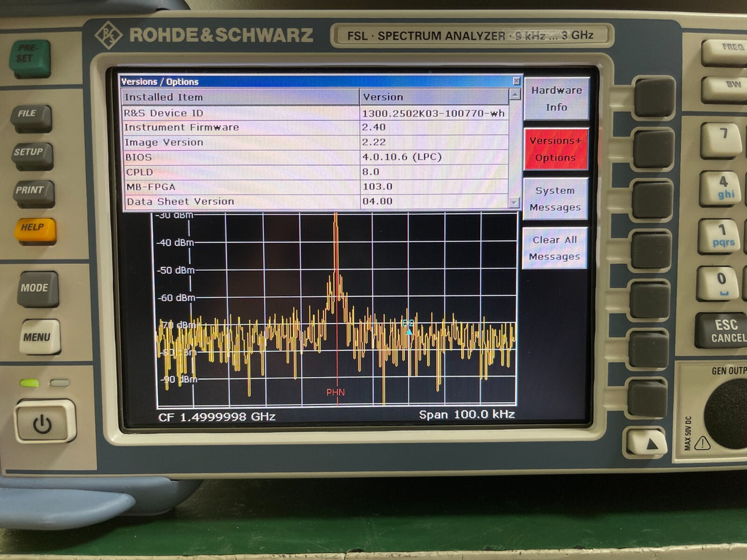The image size is (747, 560).
Task: Push the 4 ghi keypad key
Action: pyautogui.click(x=720, y=189)
